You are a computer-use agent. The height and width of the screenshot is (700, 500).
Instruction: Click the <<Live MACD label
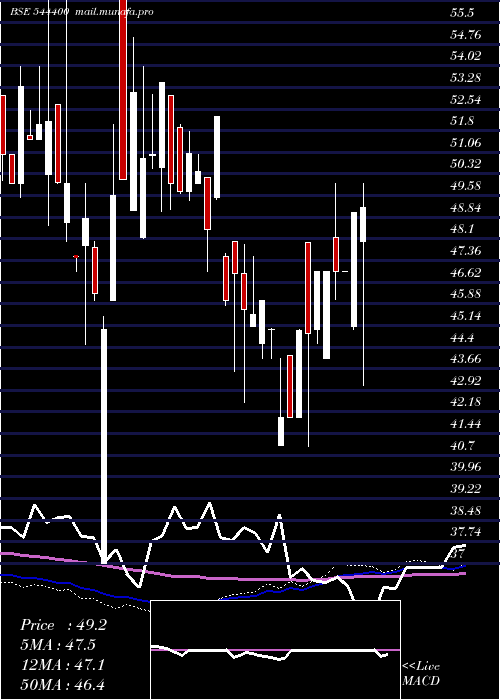pos(421,674)
